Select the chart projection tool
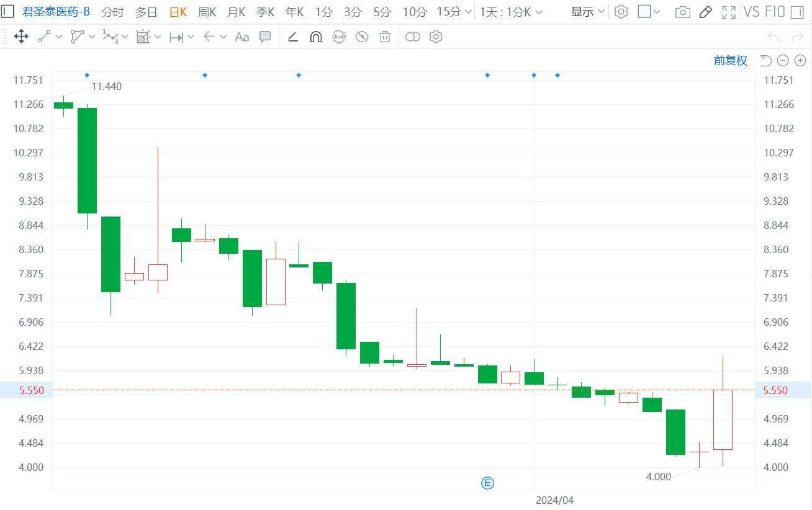Screen dimensions: 812x510 coord(143,37)
